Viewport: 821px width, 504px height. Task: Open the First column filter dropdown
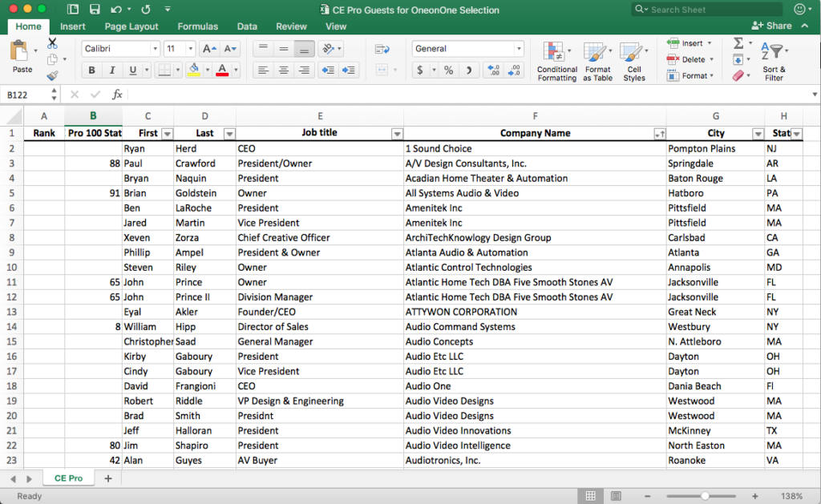(167, 134)
